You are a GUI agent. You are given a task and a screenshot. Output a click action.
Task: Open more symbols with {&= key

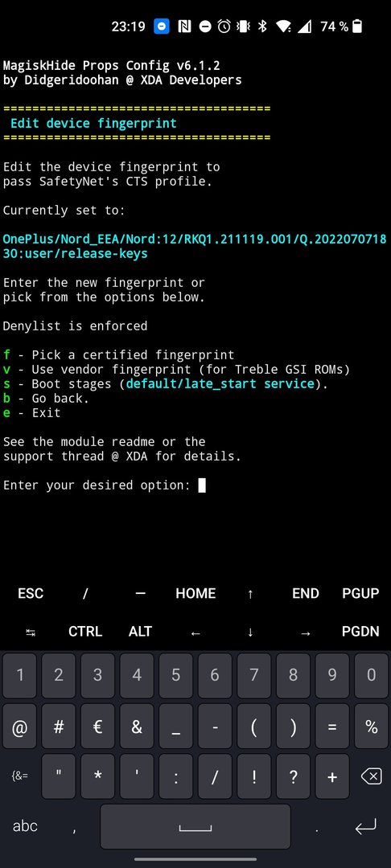pyautogui.click(x=19, y=776)
